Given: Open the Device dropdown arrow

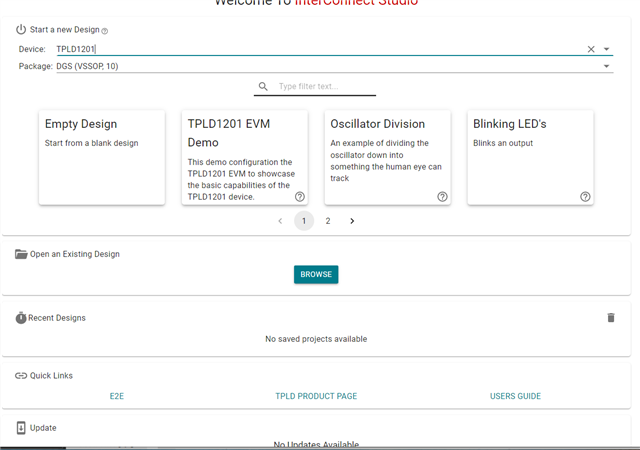Looking at the screenshot, I should 607,49.
